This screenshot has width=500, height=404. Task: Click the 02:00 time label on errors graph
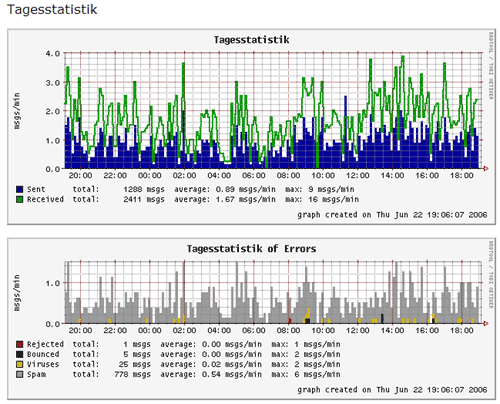pyautogui.click(x=184, y=330)
